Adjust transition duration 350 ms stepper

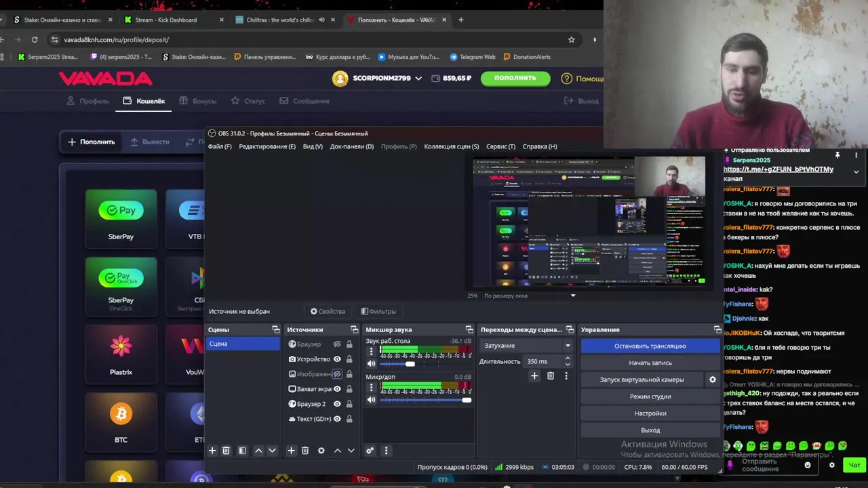tap(568, 361)
